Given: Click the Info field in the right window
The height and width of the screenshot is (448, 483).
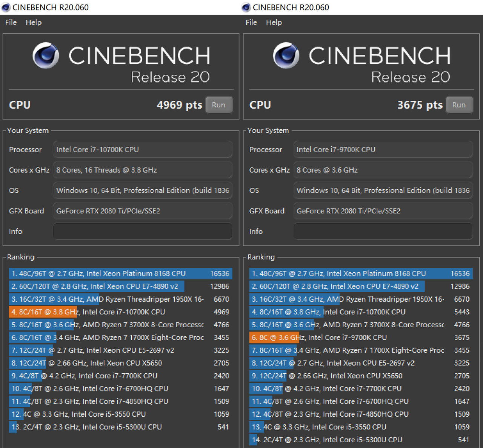Looking at the screenshot, I should pos(383,231).
